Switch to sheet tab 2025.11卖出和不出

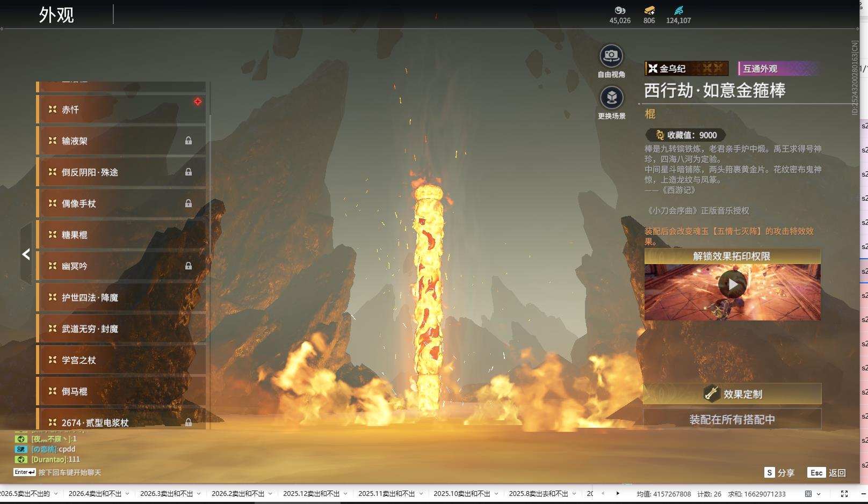click(x=387, y=494)
